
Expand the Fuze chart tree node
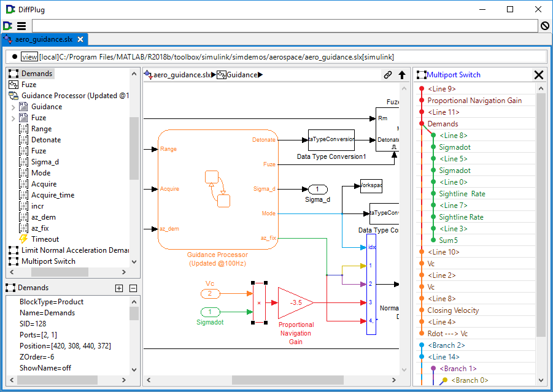tap(13, 118)
